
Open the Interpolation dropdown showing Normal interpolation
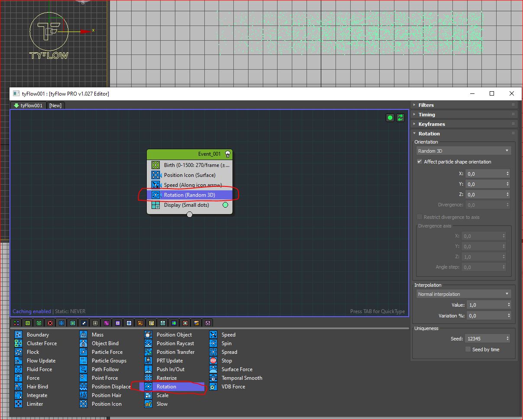coord(464,294)
